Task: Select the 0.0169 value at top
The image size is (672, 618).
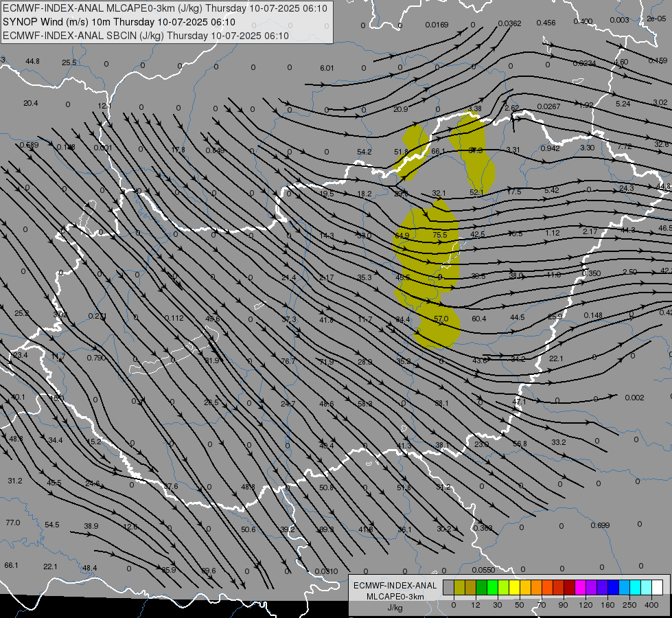Action: (x=437, y=25)
